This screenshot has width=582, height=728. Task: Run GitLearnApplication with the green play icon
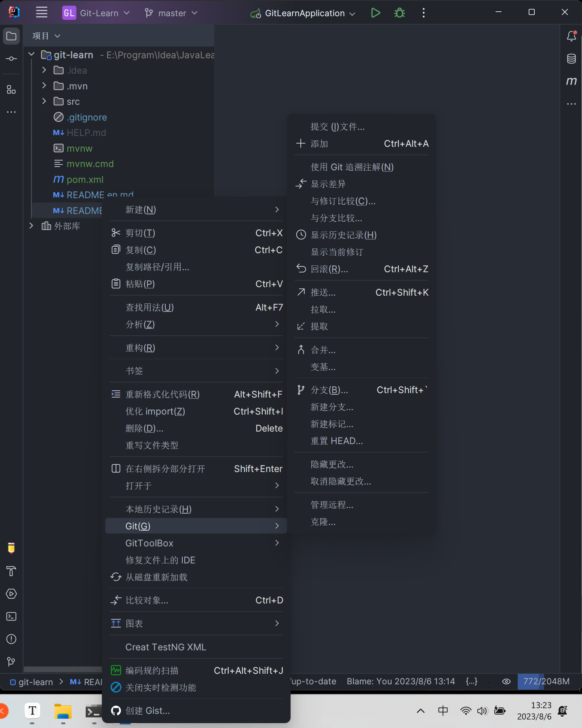point(375,13)
